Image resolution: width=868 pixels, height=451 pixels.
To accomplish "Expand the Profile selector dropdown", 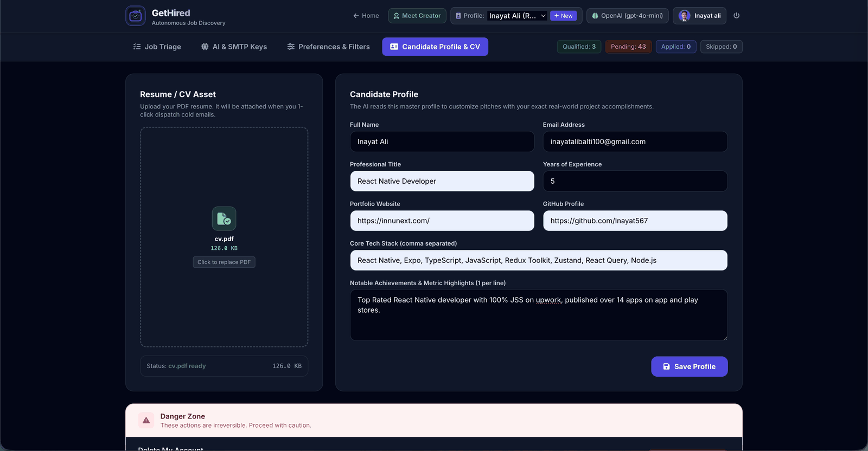I will [518, 16].
